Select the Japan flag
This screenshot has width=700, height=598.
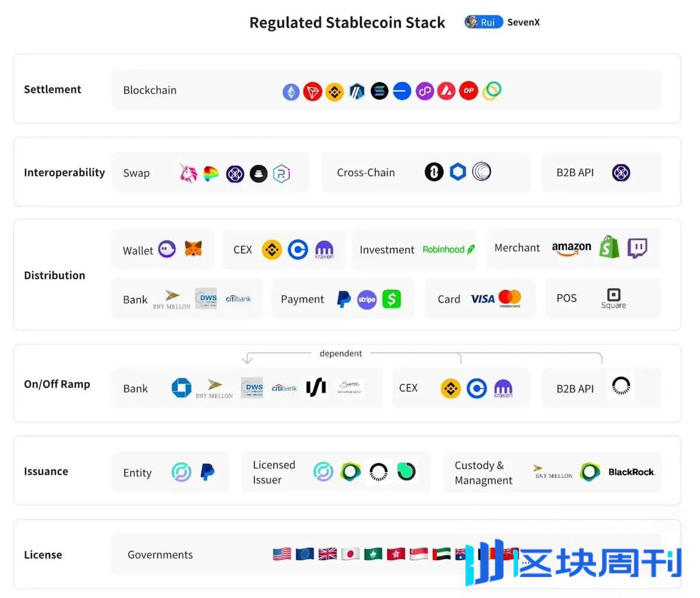point(351,554)
